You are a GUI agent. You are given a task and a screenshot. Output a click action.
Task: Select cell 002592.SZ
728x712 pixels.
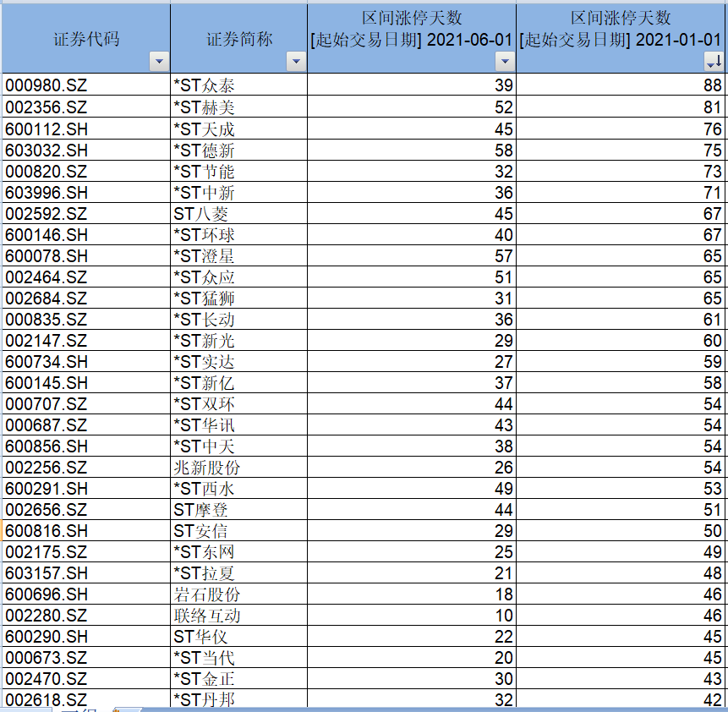pos(86,213)
